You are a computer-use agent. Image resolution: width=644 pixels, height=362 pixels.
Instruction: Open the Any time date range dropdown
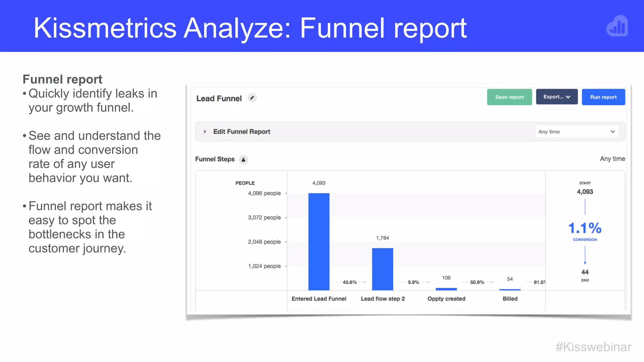[x=577, y=132]
